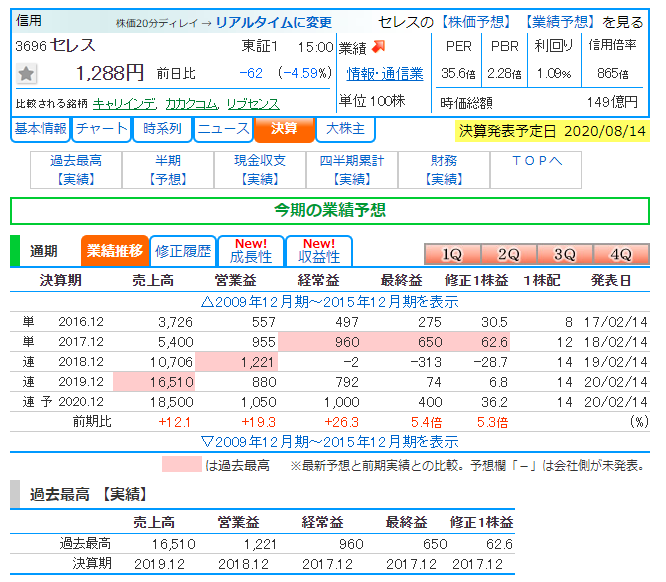The height and width of the screenshot is (582, 666).
Task: Click the 1,288円 stock price
Action: tap(110, 73)
